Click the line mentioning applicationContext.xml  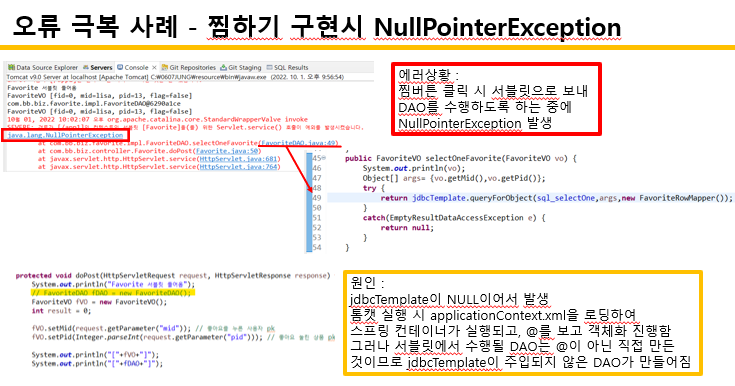click(x=493, y=315)
